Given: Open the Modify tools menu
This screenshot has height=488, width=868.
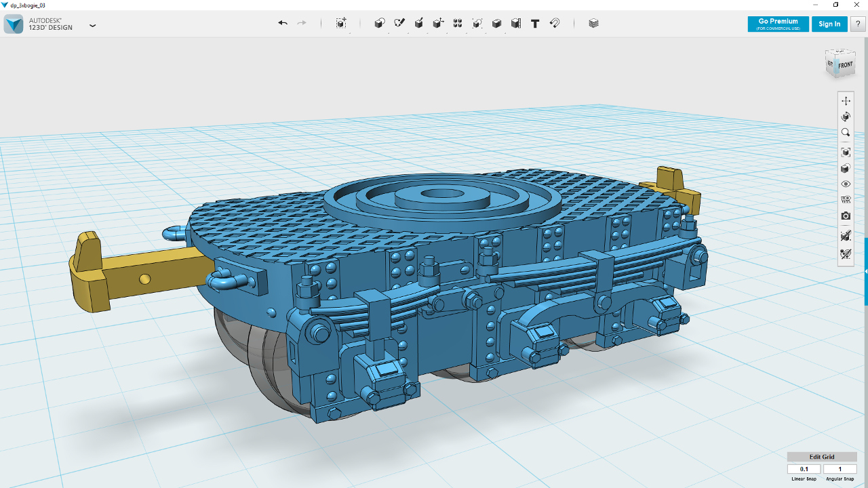Looking at the screenshot, I should coord(438,23).
